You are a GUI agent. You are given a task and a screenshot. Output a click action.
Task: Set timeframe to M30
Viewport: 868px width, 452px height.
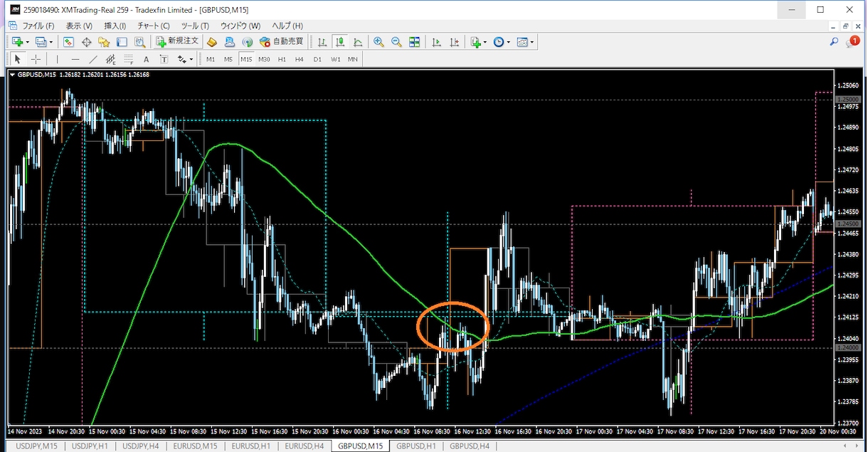tap(264, 59)
